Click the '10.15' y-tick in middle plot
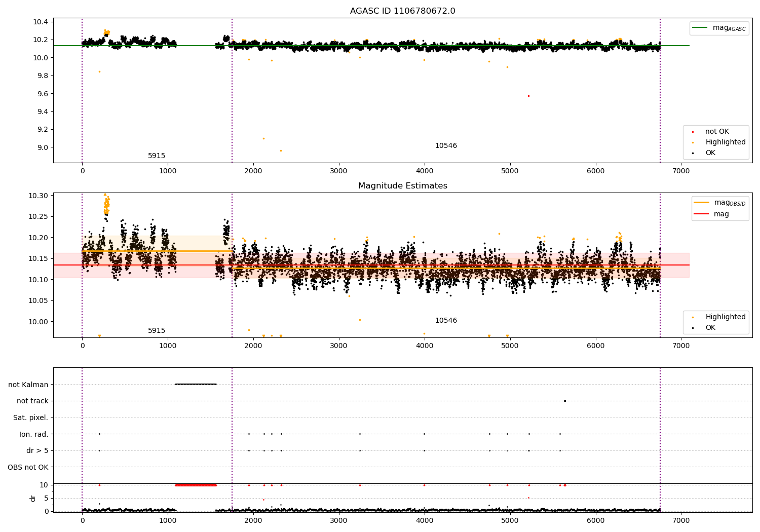The image size is (760, 532). (41, 259)
